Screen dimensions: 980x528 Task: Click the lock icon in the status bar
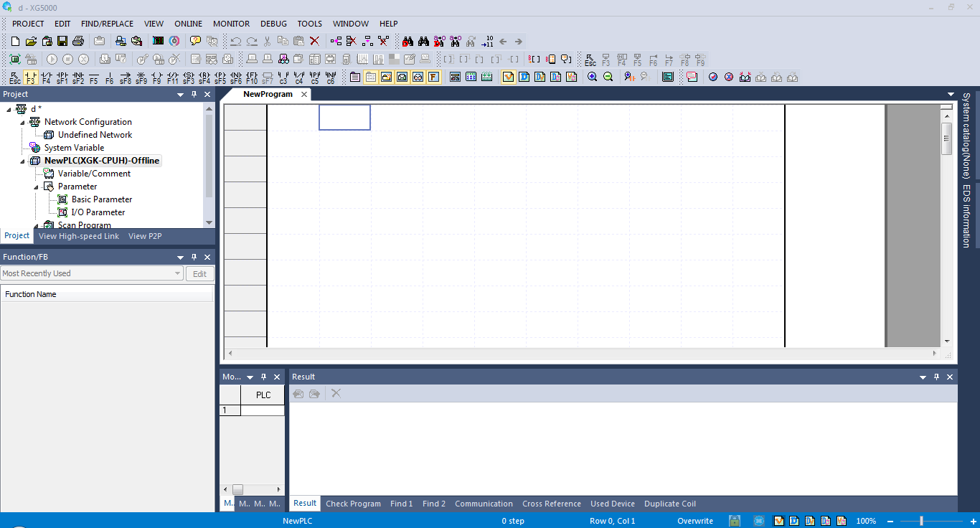(735, 521)
